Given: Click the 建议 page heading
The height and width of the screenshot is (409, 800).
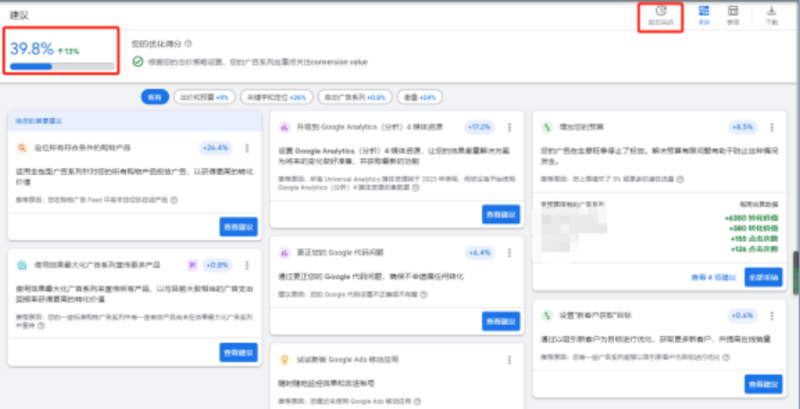Looking at the screenshot, I should (x=19, y=15).
